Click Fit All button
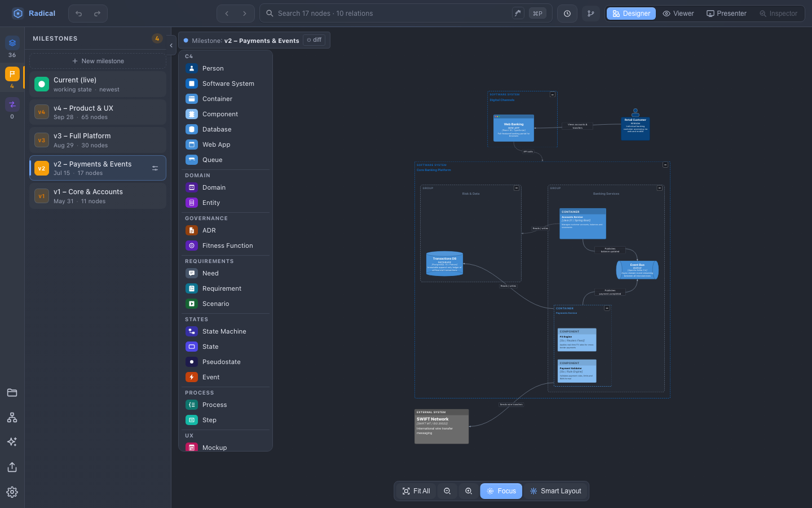The image size is (812, 508). 416,491
